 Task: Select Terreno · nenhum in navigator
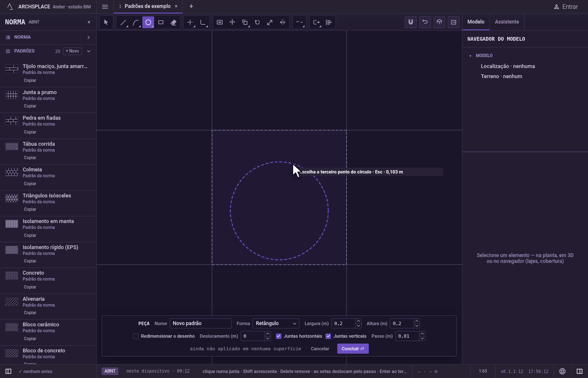coord(501,76)
